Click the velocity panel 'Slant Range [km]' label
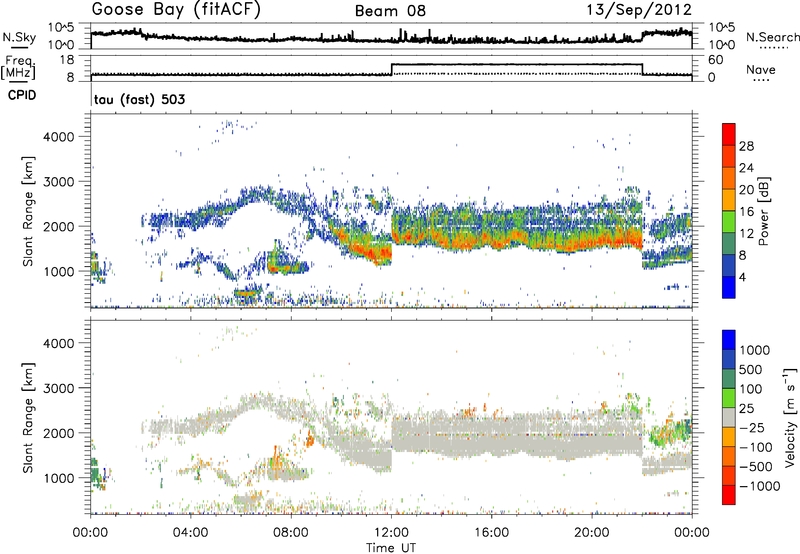The width and height of the screenshot is (800, 554). (28, 417)
